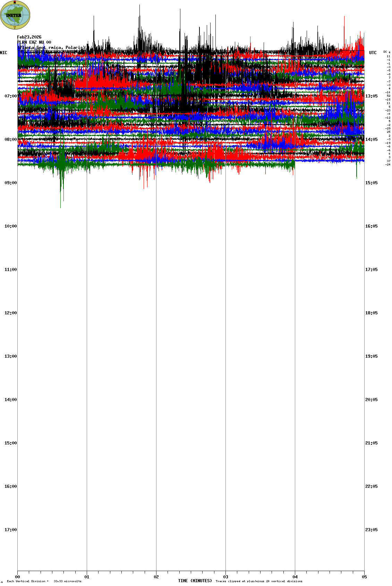Select the 09:00 local time marker
392x586 pixels.
coord(10,183)
